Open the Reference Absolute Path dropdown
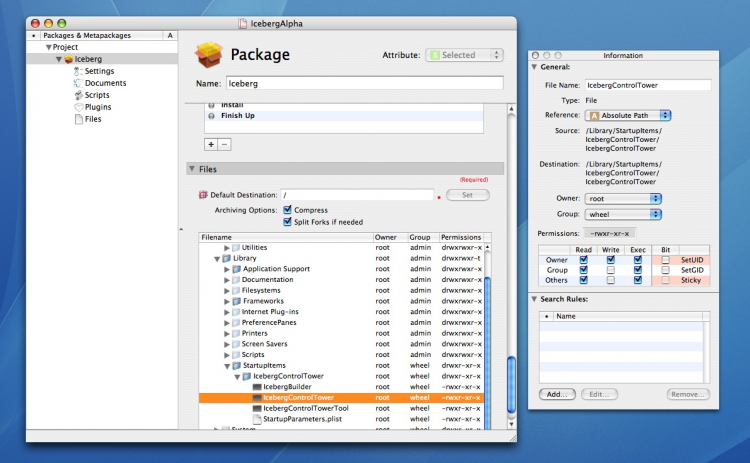Viewport: 750px width, 463px height. tap(628, 115)
